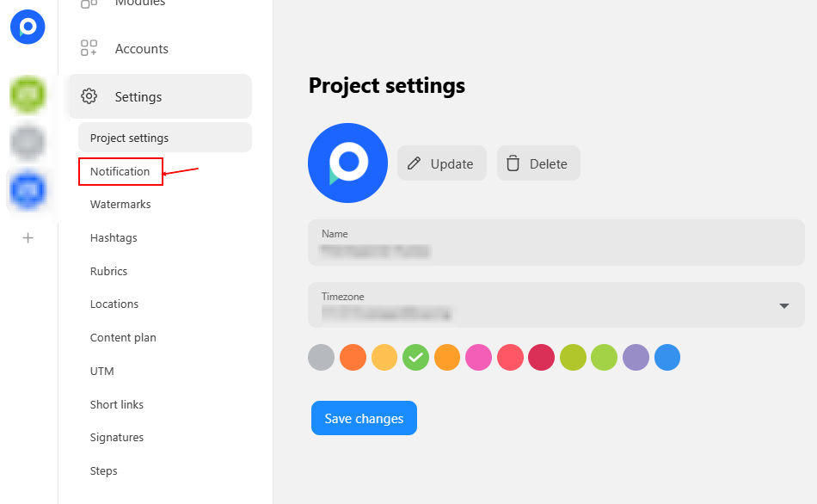Expand the Timezone dropdown arrow
The width and height of the screenshot is (817, 504).
783,306
